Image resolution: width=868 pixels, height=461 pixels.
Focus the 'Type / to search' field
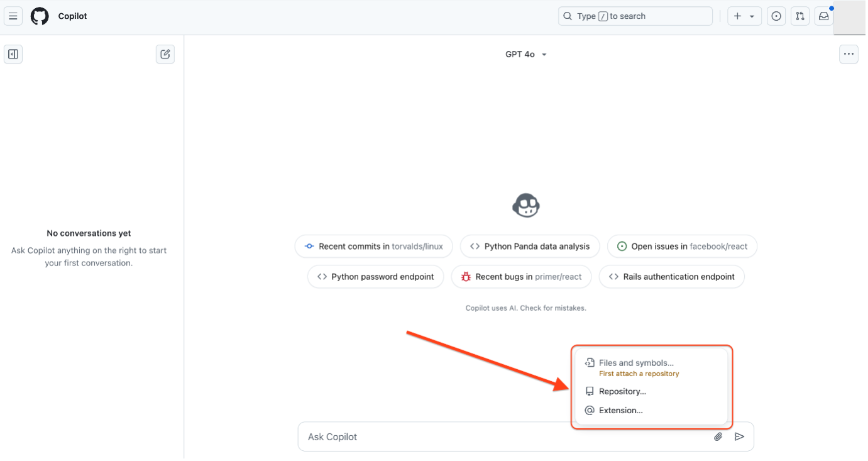coord(635,16)
